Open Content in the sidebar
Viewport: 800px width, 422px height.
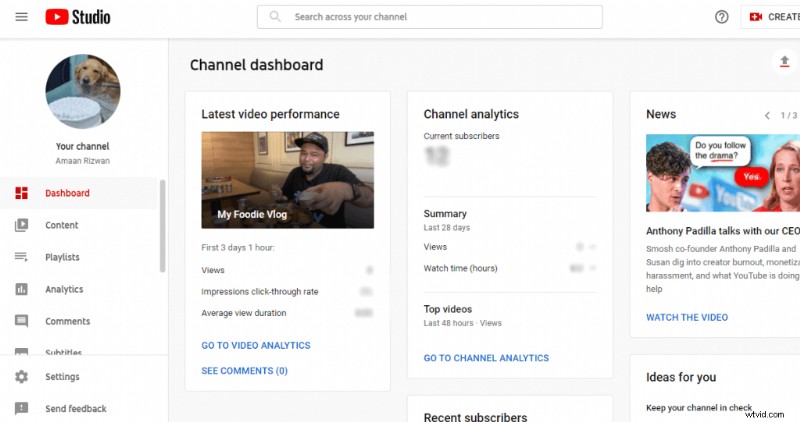point(79,225)
